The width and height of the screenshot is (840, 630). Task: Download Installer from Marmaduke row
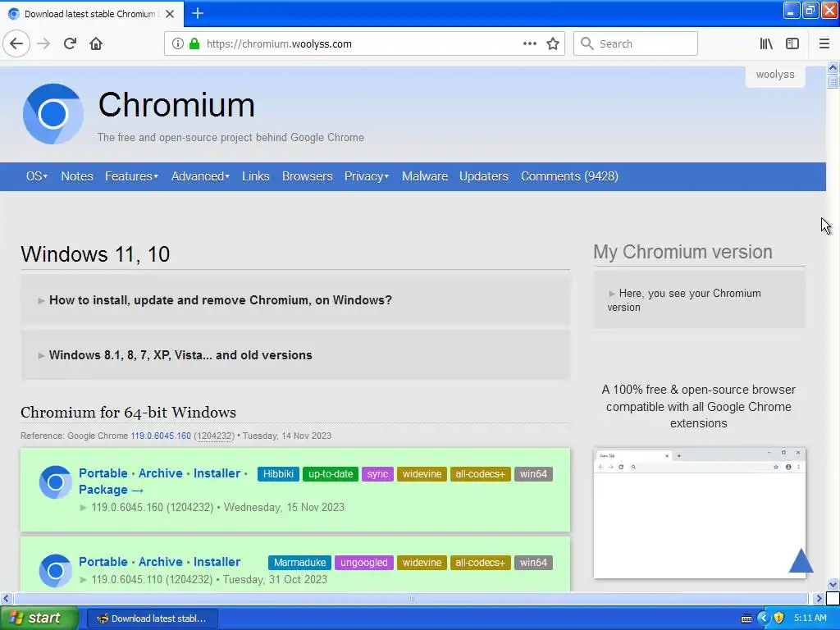point(217,562)
